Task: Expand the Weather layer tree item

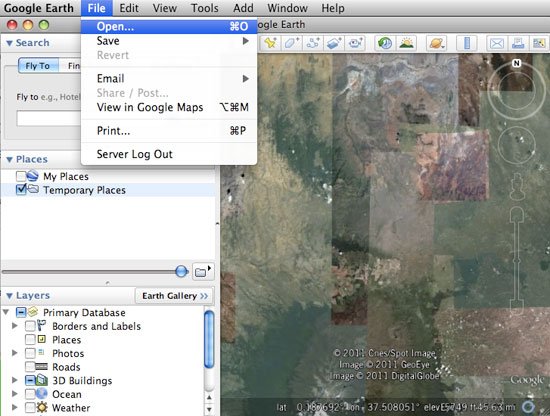Action: point(14,407)
